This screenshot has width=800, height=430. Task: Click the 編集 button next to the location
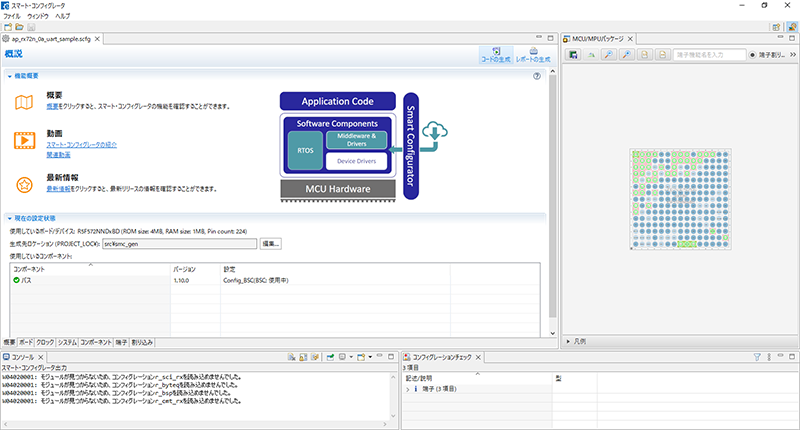tap(270, 244)
